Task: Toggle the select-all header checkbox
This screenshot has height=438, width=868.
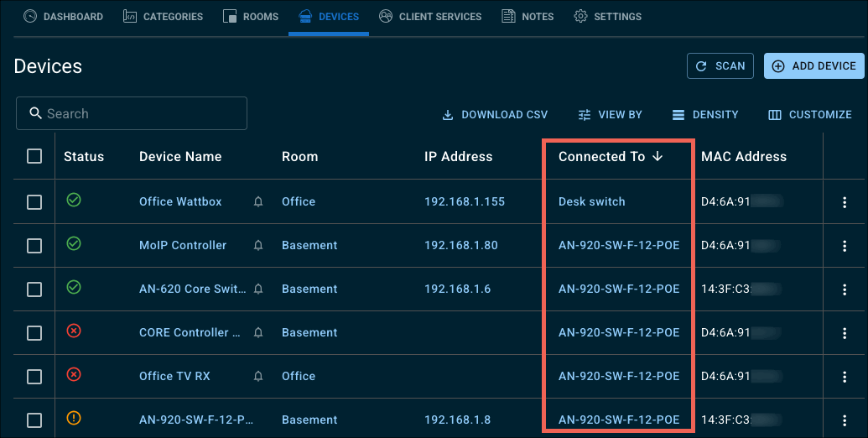Action: 34,156
